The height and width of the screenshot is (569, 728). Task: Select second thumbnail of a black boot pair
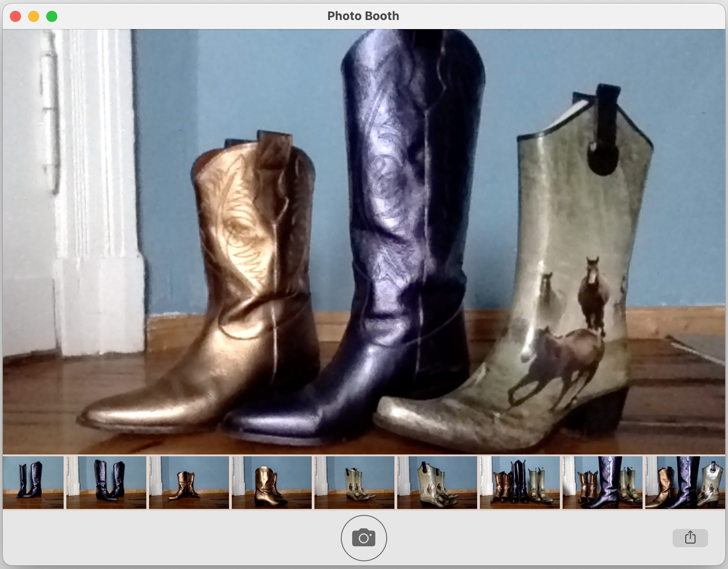coord(106,482)
